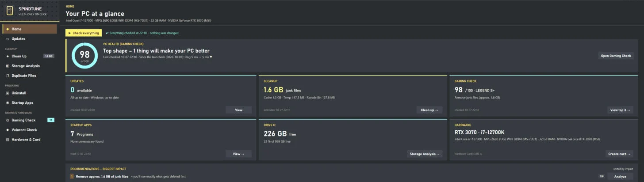Expand the last-check details arrow
Viewport: 644px width, 182px height.
point(211,57)
